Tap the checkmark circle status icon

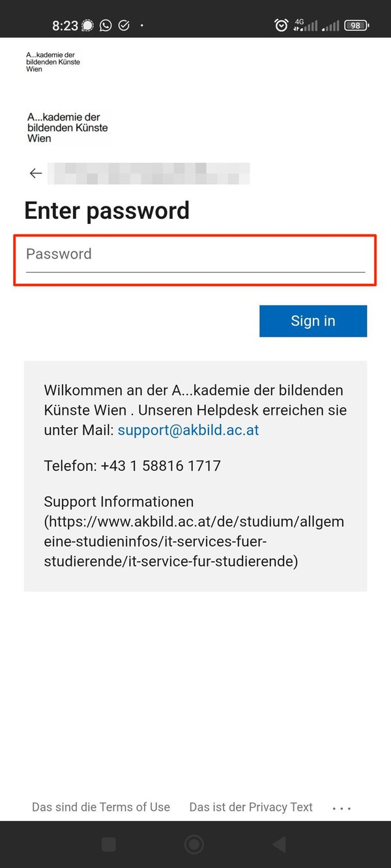124,25
